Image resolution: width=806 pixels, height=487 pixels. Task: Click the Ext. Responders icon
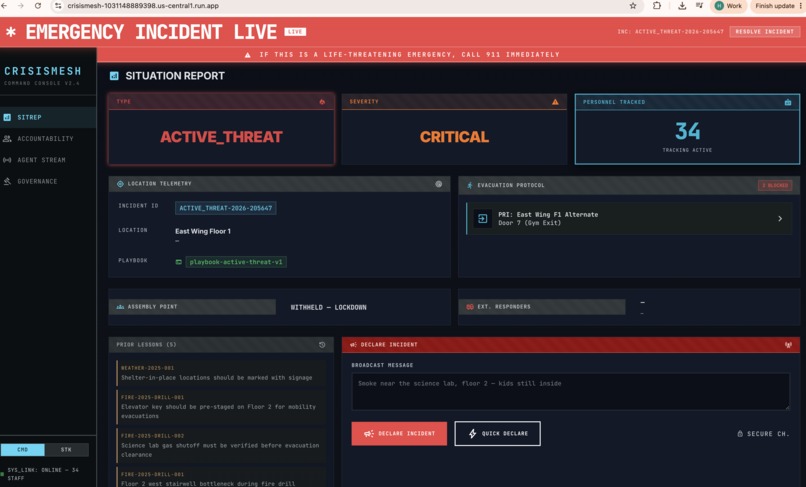tap(470, 306)
